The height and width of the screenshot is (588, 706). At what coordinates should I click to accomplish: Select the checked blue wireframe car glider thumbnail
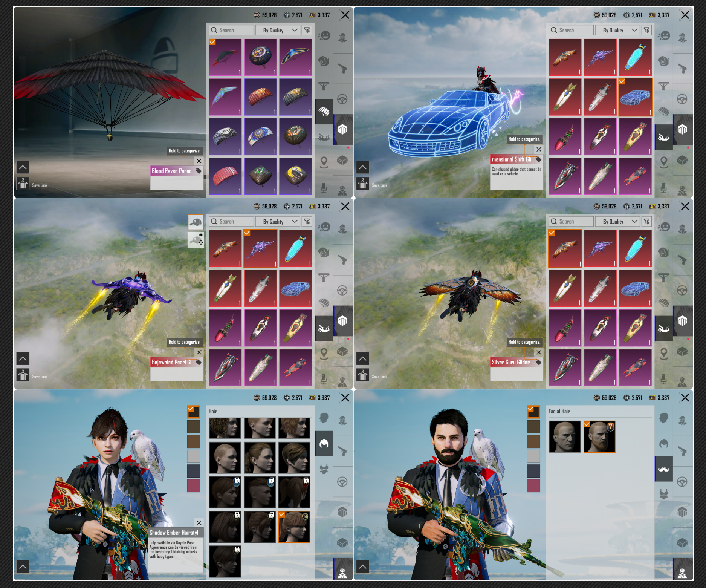coord(636,97)
